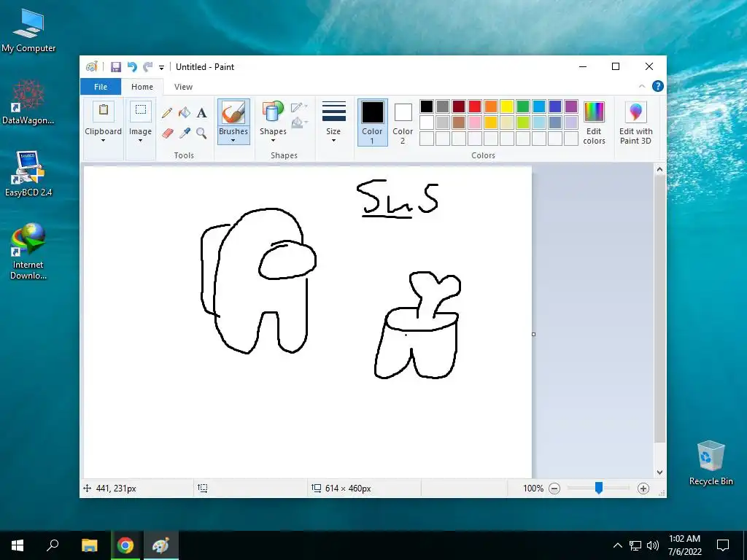This screenshot has height=560, width=747.
Task: Click the network tray icon
Action: 635,545
